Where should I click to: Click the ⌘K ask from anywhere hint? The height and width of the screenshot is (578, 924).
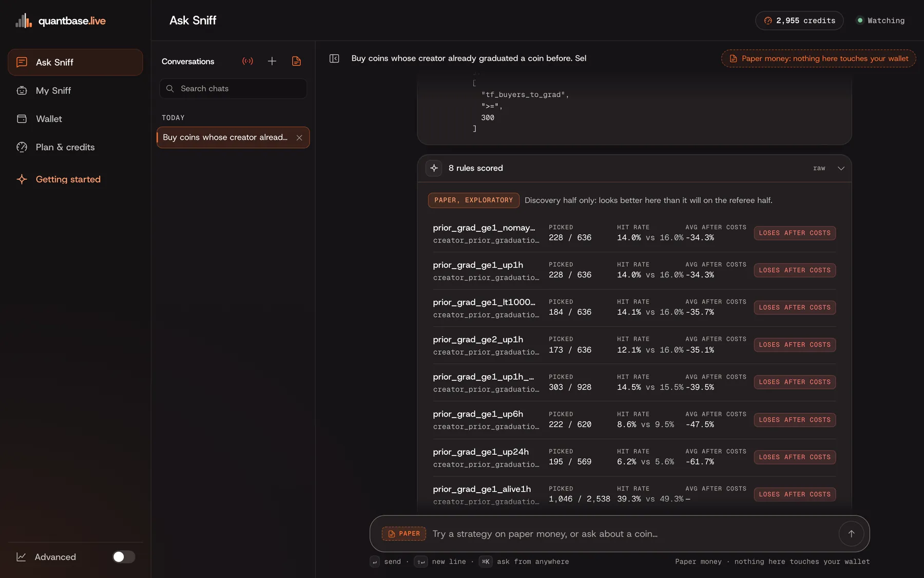click(x=524, y=562)
